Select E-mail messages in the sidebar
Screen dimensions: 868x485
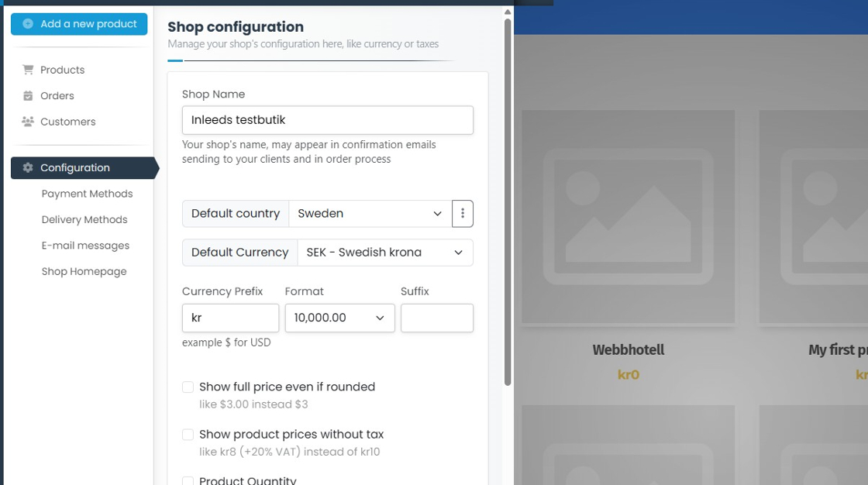tap(85, 246)
